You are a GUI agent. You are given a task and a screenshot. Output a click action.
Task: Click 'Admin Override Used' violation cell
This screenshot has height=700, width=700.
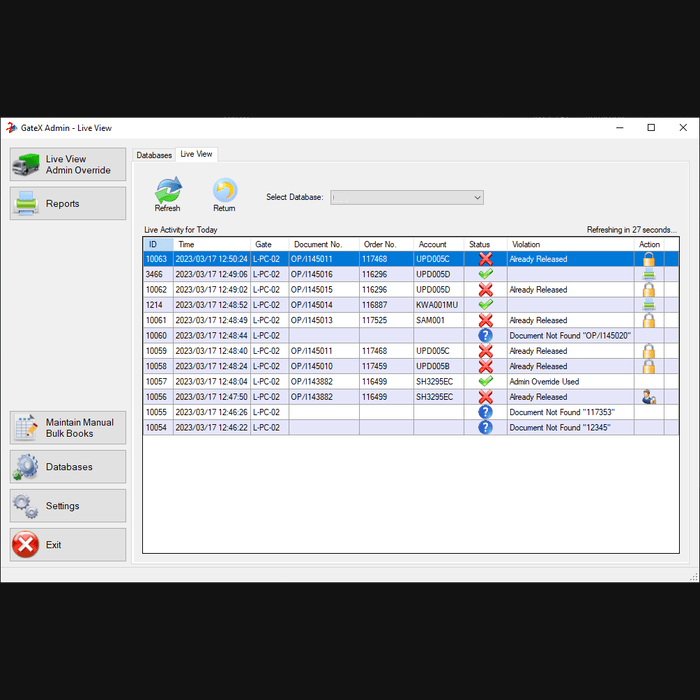(571, 382)
